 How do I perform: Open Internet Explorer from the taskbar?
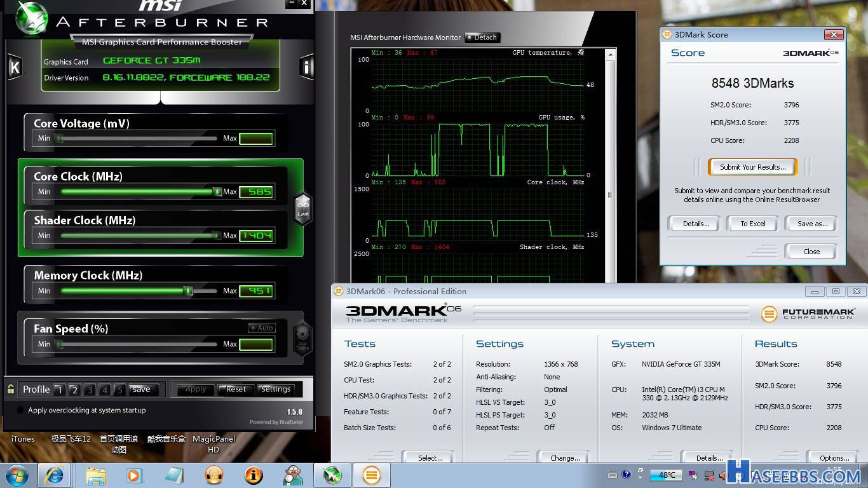coord(54,475)
